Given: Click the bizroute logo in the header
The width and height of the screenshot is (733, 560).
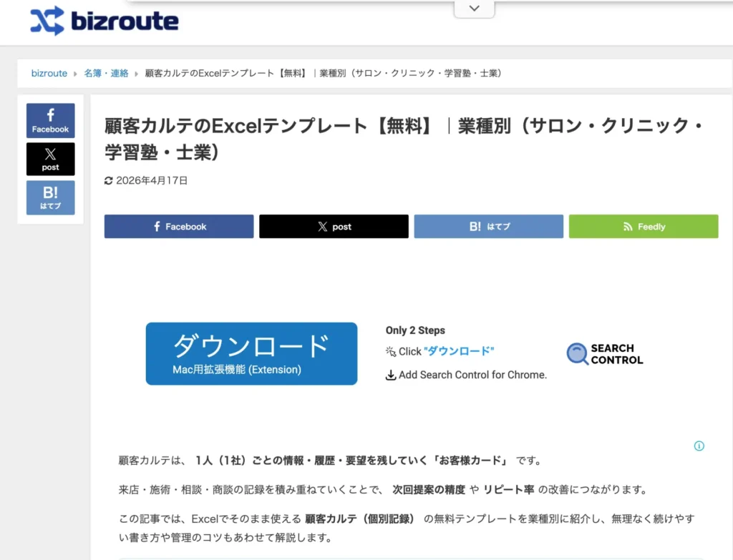Looking at the screenshot, I should click(105, 21).
